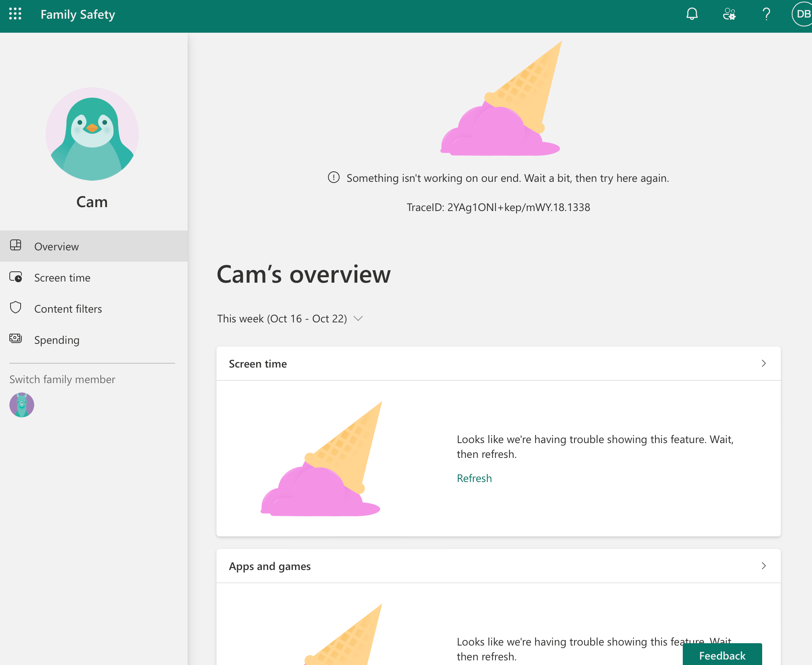The image size is (812, 665).
Task: Expand the Apps and games card chevron
Action: [764, 566]
